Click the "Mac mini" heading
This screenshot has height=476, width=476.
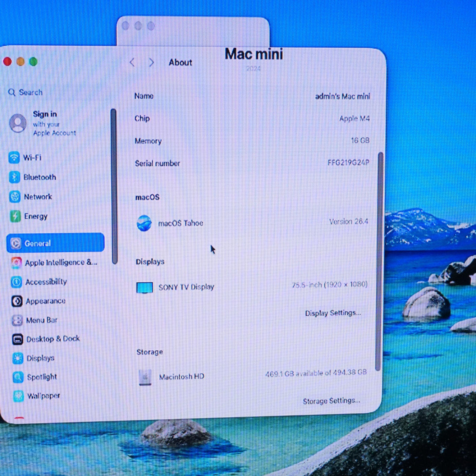[x=254, y=54]
